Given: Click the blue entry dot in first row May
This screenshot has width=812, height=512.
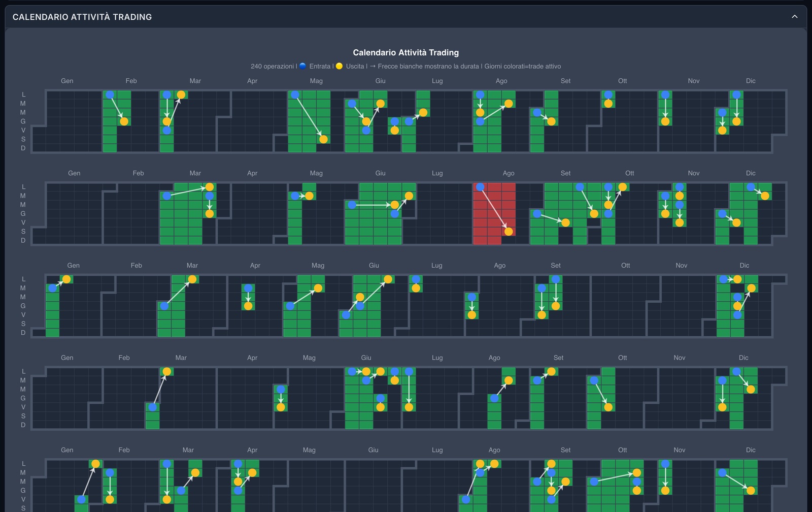Looking at the screenshot, I should tap(295, 94).
